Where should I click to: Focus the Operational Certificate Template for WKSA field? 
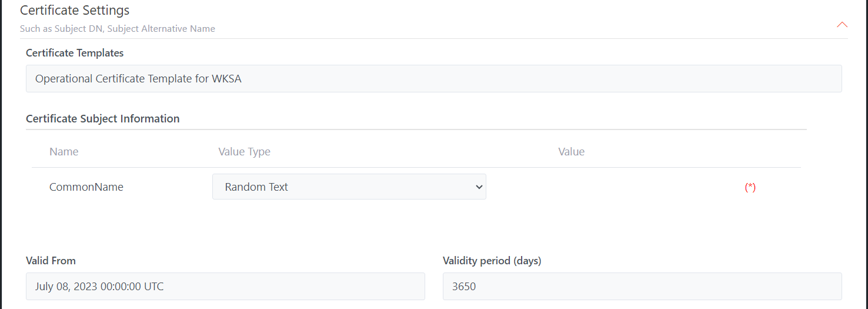433,79
